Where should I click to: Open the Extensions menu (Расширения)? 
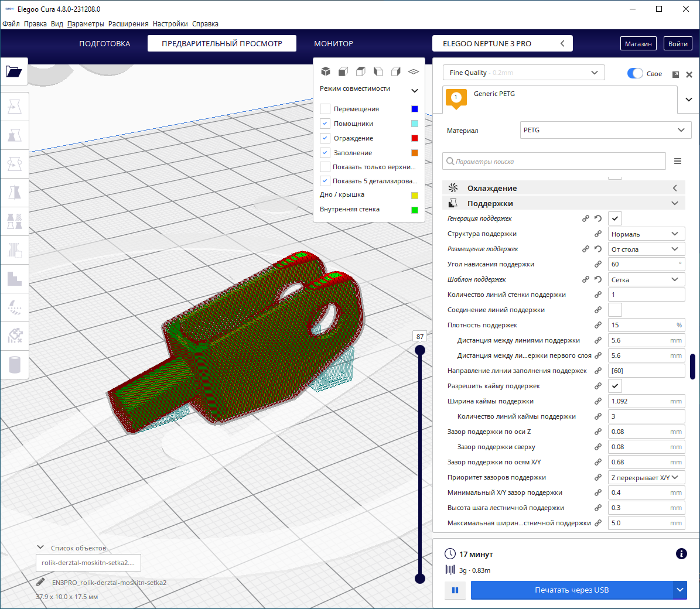(128, 24)
